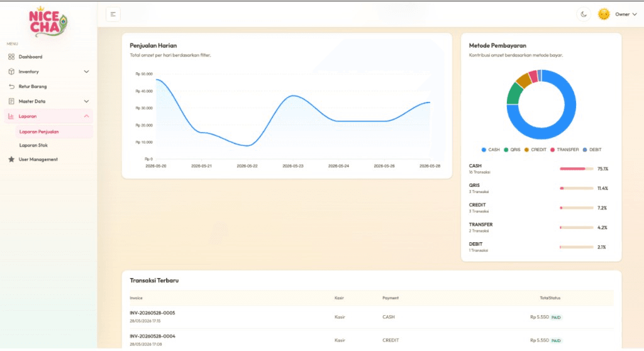
Task: Click the CASH 75.1% progress bar
Action: coord(576,169)
